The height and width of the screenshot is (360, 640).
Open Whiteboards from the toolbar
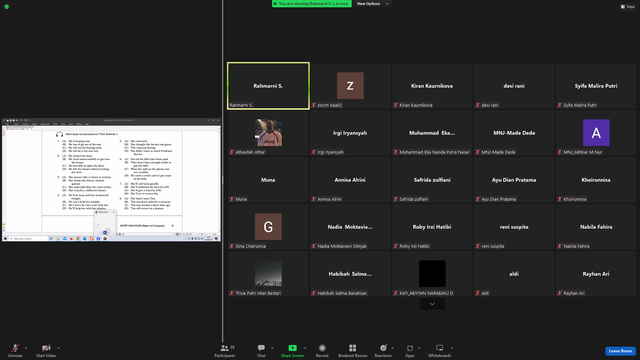click(x=440, y=350)
